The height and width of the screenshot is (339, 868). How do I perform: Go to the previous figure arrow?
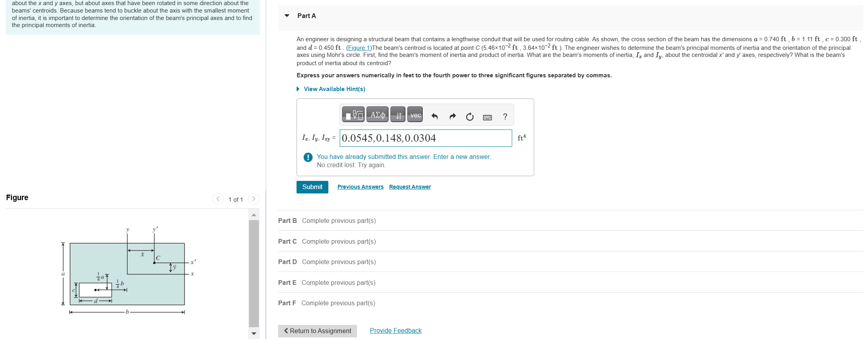coord(218,199)
